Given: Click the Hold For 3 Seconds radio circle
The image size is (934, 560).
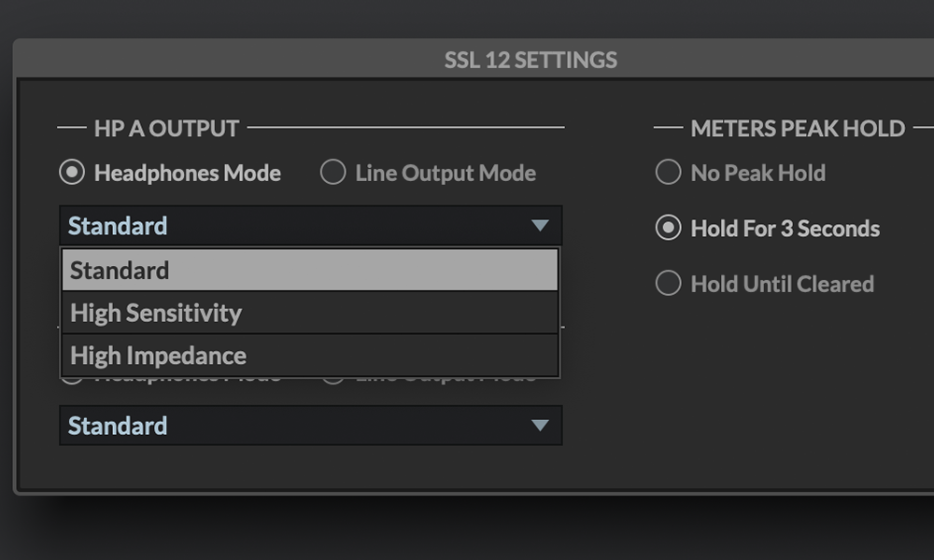Looking at the screenshot, I should [x=668, y=229].
